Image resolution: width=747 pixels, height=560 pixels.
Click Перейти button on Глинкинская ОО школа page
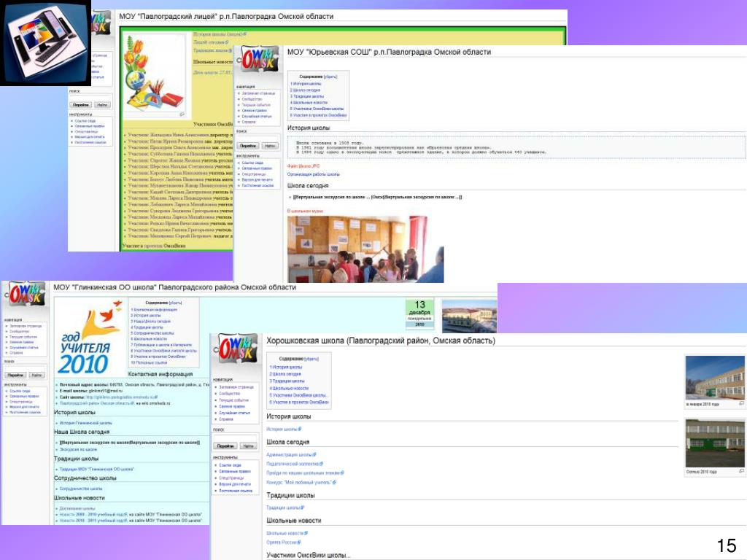[15, 376]
